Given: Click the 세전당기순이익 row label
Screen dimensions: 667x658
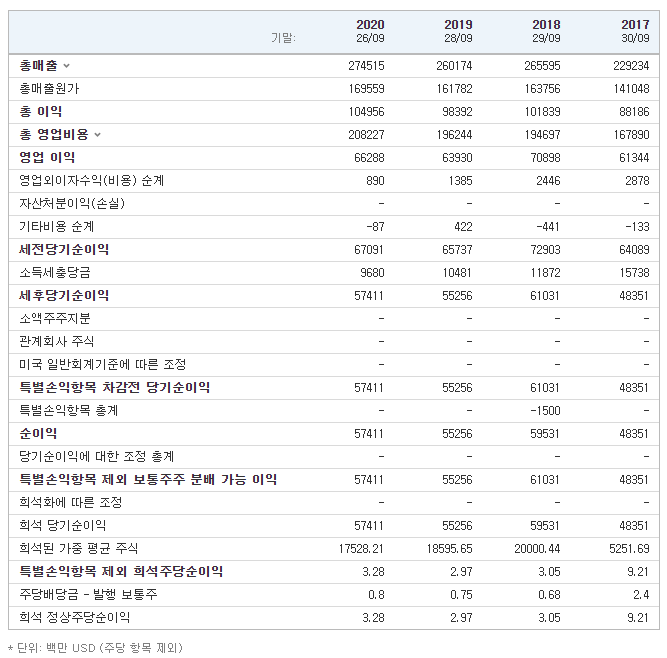Looking at the screenshot, I should [x=64, y=249].
